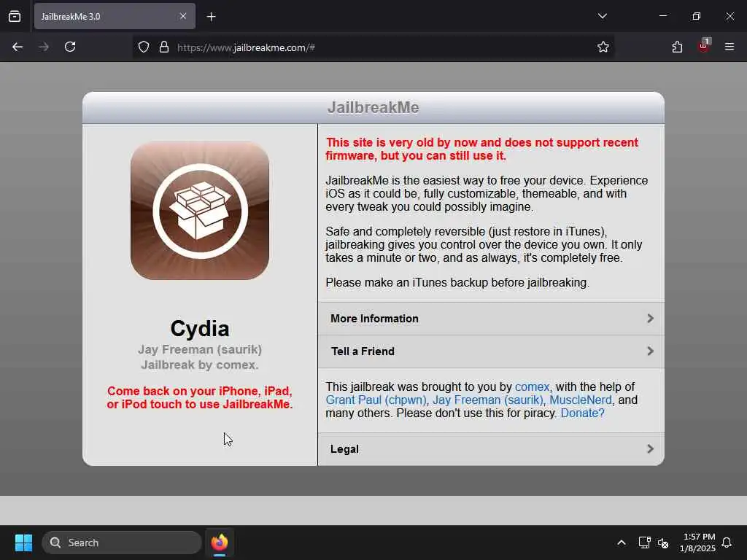This screenshot has width=747, height=560.
Task: Open the tracking protection shield icon
Action: pyautogui.click(x=144, y=47)
